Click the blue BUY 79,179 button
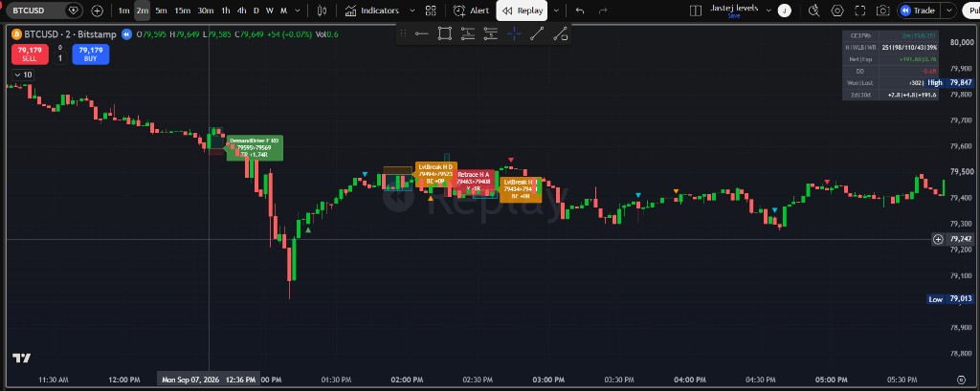Viewport: 980px width, 391px height. tap(91, 54)
